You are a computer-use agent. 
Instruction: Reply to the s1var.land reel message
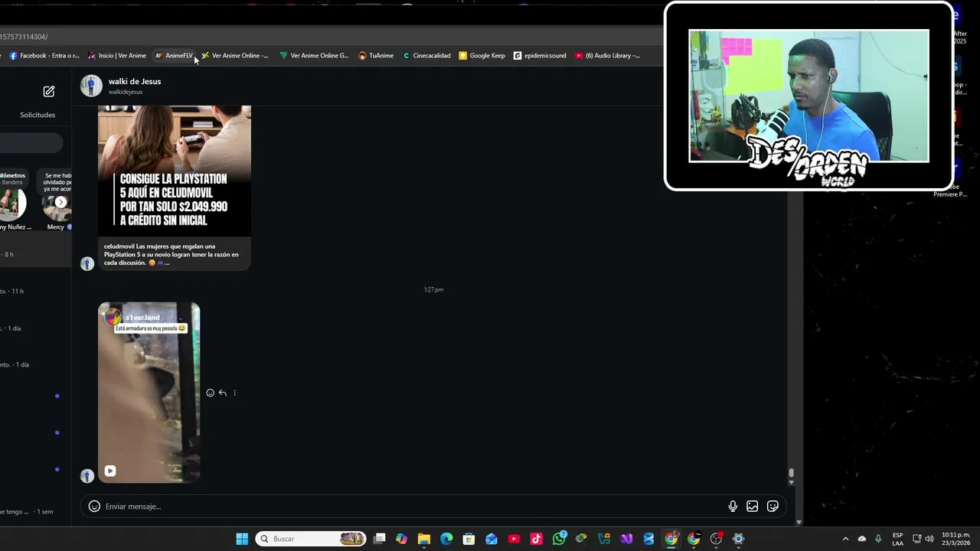[223, 393]
